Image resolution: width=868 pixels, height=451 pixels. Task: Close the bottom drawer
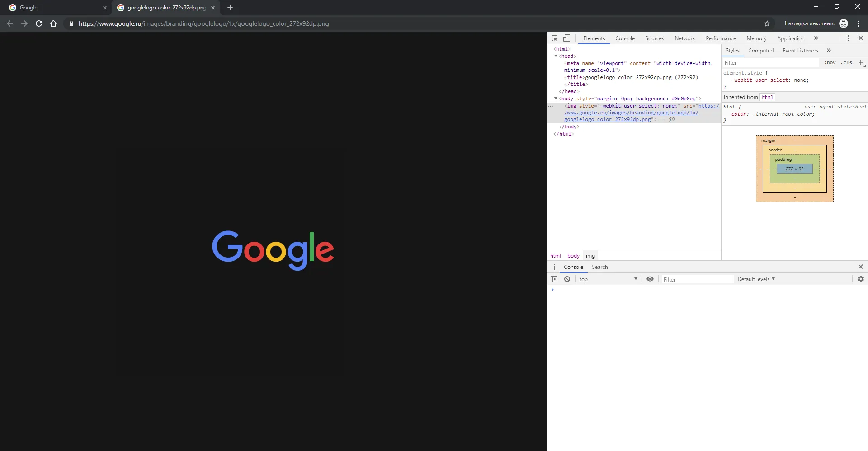coord(861,267)
